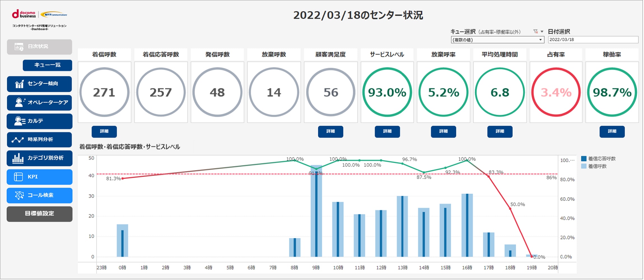Open filter options arrow beside filter icon
The height and width of the screenshot is (280, 644).
coord(542,32)
